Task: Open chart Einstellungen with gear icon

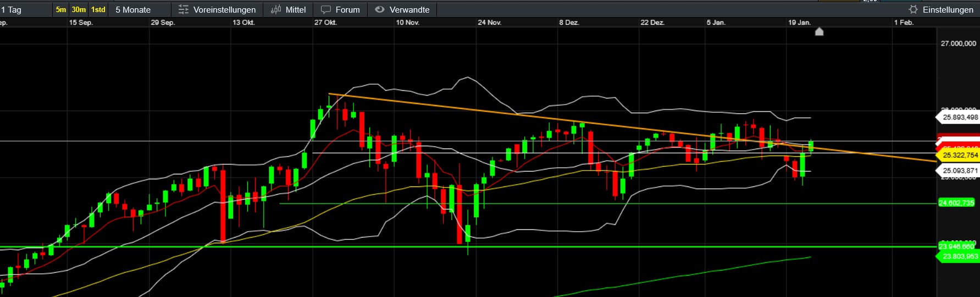Action: pos(940,9)
